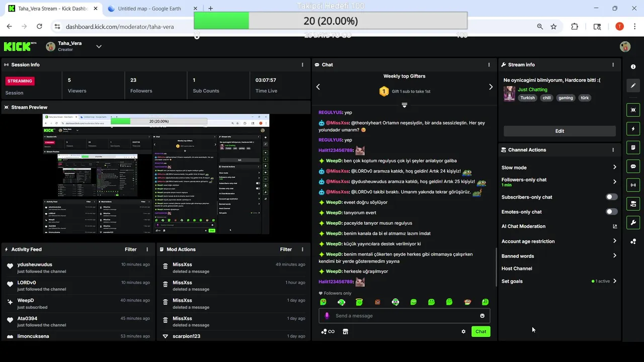Toggle the chat bubble panel icon in the sidebar
Viewport: 644px width, 362px height.
tap(633, 166)
